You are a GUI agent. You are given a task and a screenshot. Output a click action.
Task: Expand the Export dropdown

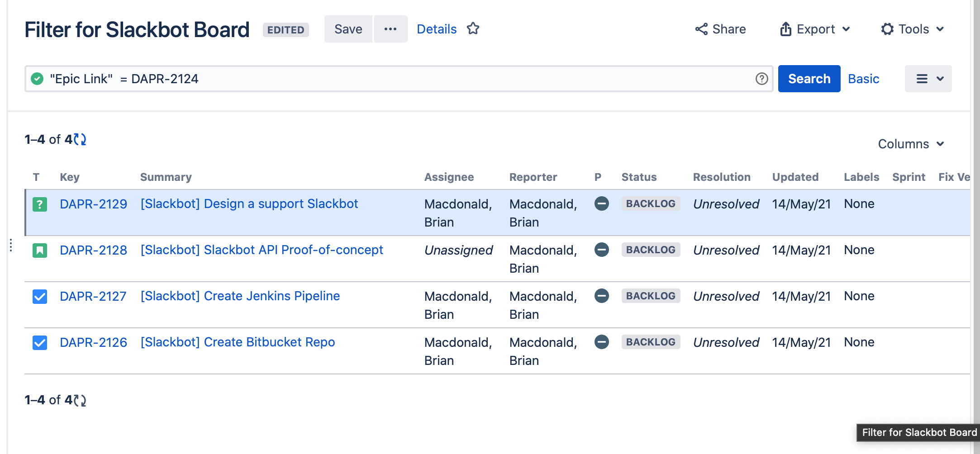pos(815,29)
